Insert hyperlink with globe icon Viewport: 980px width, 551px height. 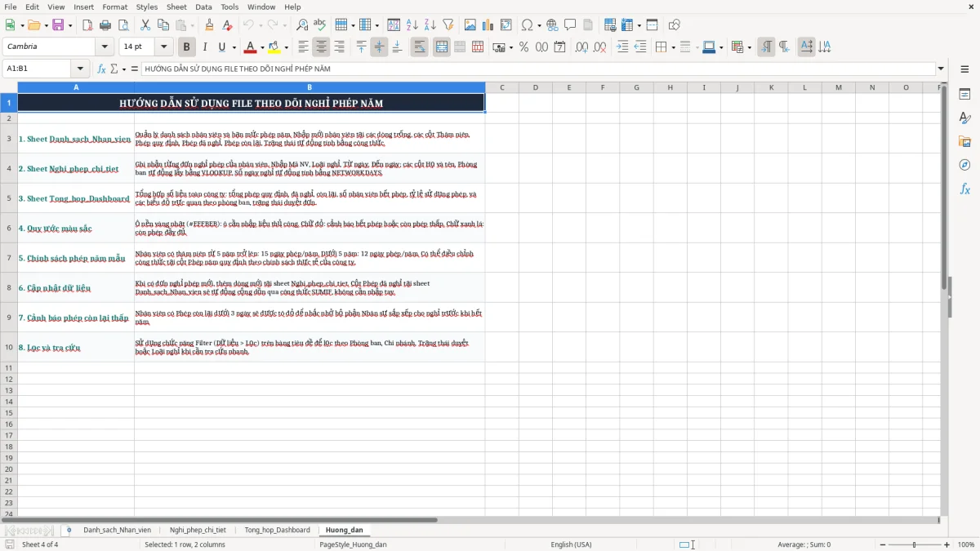point(552,25)
